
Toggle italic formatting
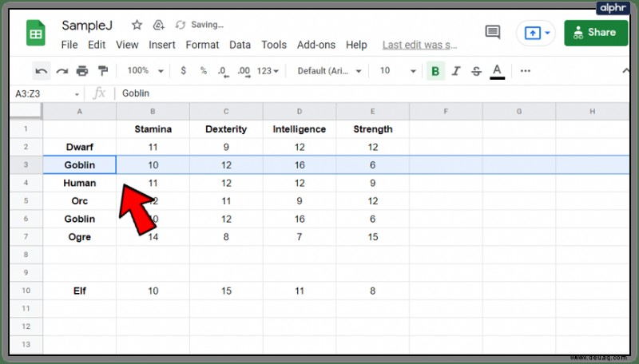pyautogui.click(x=456, y=71)
